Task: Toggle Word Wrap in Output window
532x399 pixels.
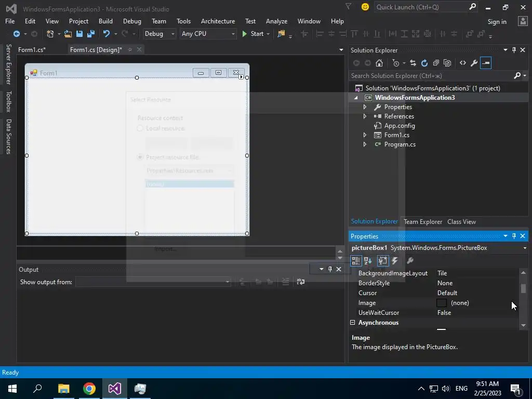Action: (301, 282)
